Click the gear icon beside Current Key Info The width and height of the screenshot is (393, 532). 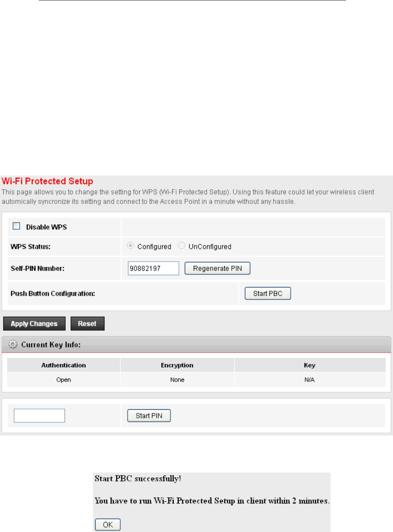coord(13,344)
